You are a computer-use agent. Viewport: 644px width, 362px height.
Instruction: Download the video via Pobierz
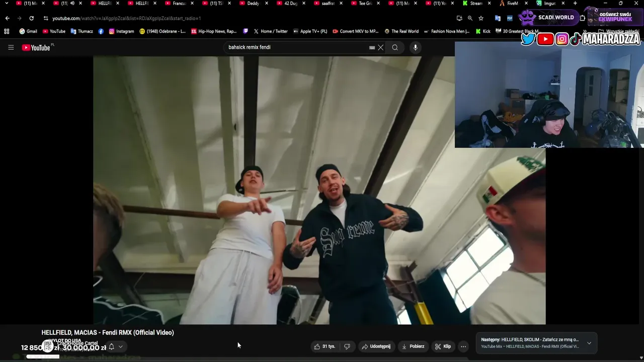coord(413,346)
